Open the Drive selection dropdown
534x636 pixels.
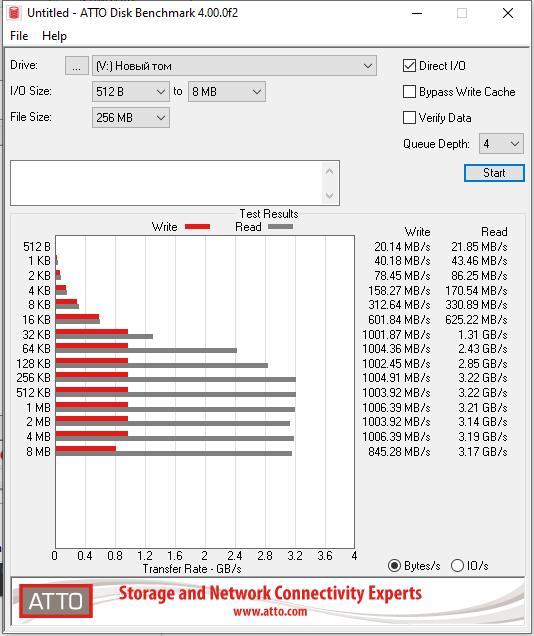(234, 66)
